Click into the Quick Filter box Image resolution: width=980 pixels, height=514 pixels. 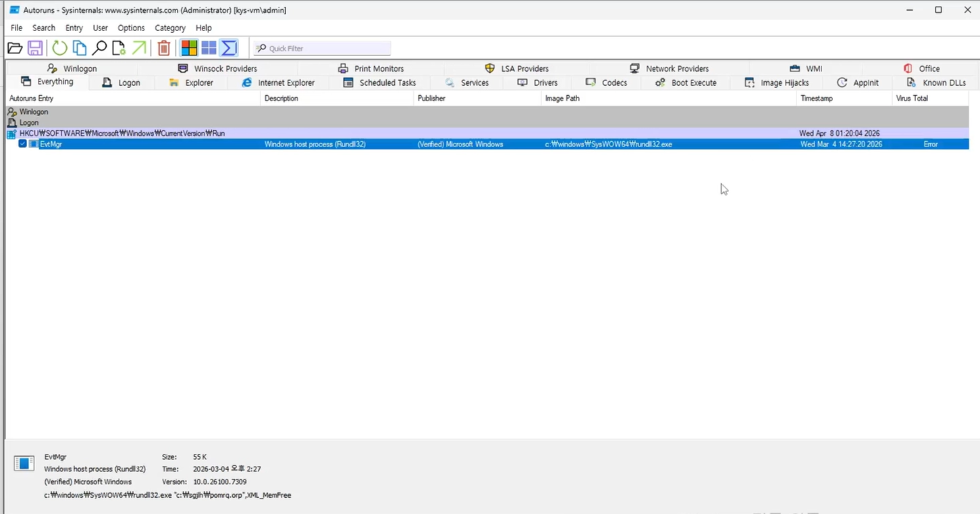point(322,49)
